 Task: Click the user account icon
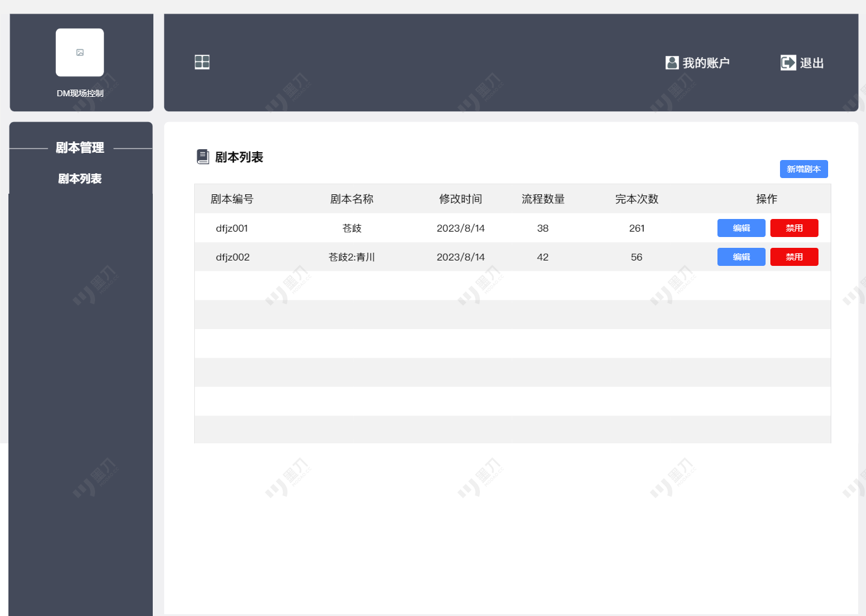pyautogui.click(x=672, y=63)
